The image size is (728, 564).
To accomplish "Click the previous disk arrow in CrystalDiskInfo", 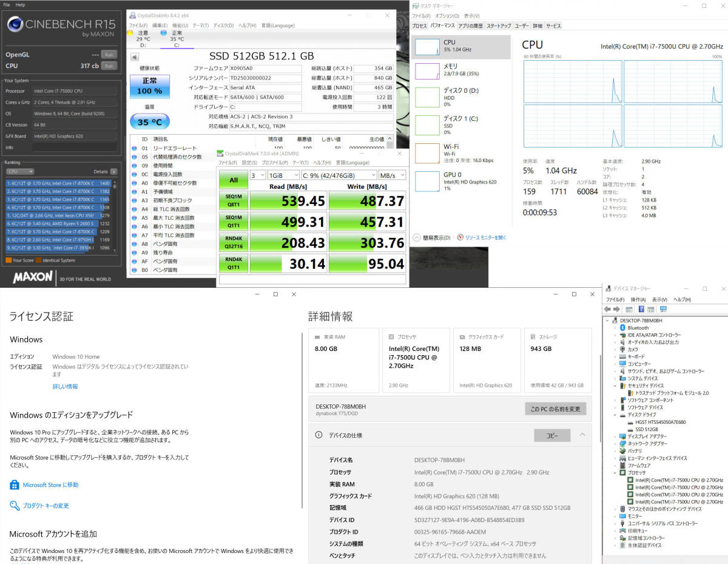I will coord(135,56).
